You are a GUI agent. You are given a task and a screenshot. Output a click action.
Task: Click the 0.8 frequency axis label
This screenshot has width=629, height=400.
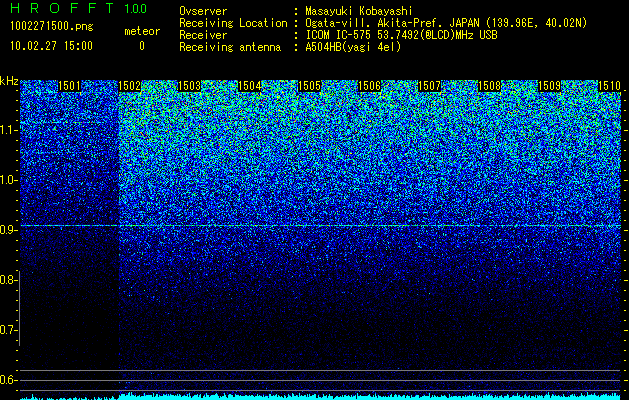point(7,280)
